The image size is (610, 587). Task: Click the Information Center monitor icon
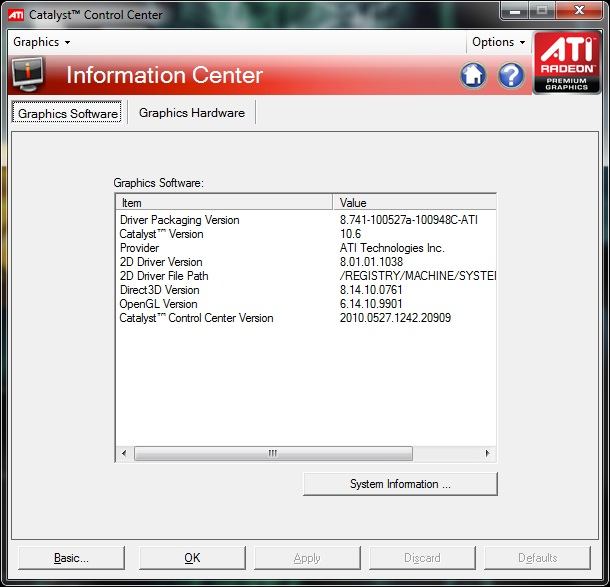click(x=28, y=74)
